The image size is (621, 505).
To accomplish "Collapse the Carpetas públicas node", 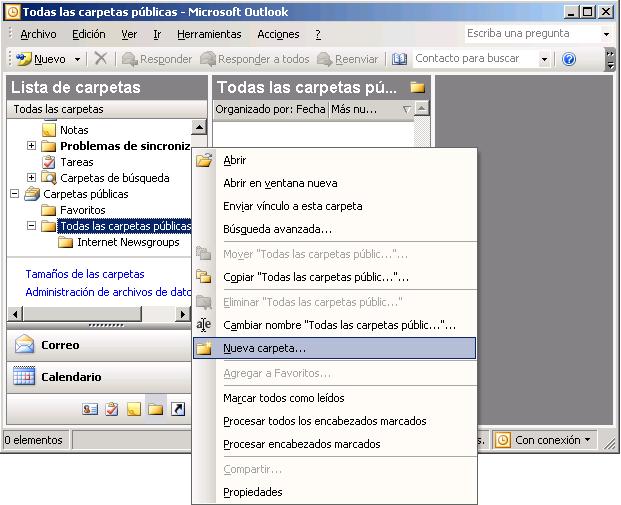I will (15, 194).
